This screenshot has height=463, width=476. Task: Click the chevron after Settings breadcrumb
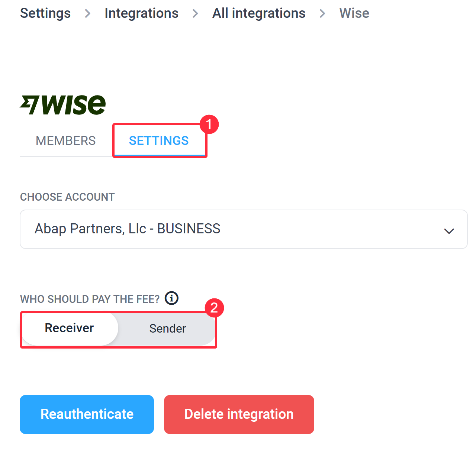click(x=88, y=14)
